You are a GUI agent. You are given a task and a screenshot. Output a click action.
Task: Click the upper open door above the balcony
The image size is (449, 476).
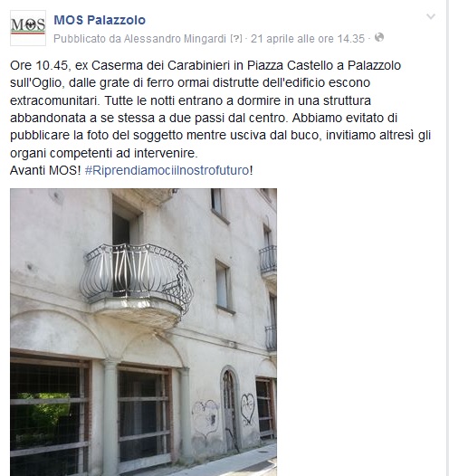126,223
